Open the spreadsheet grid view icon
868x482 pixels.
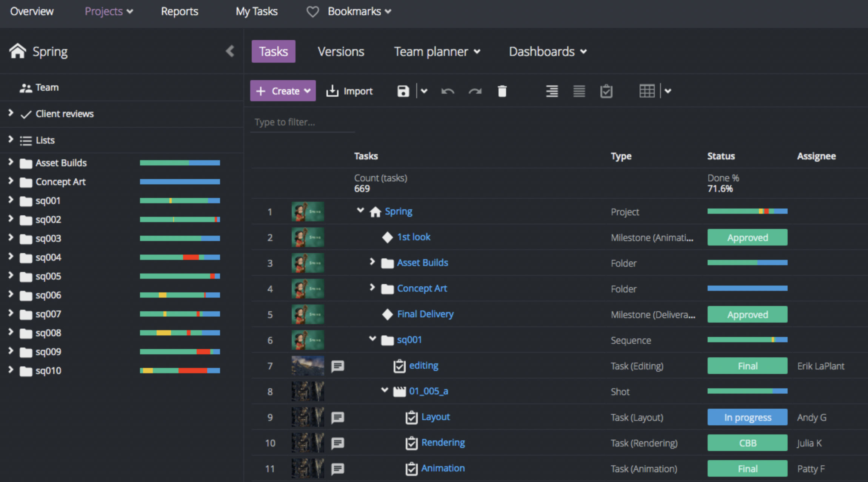pyautogui.click(x=647, y=91)
